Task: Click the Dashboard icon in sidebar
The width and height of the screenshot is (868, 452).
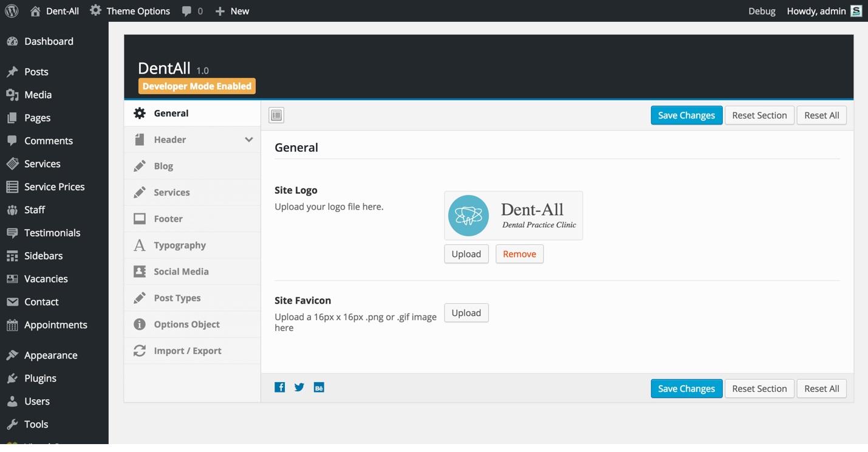Action: [12, 41]
